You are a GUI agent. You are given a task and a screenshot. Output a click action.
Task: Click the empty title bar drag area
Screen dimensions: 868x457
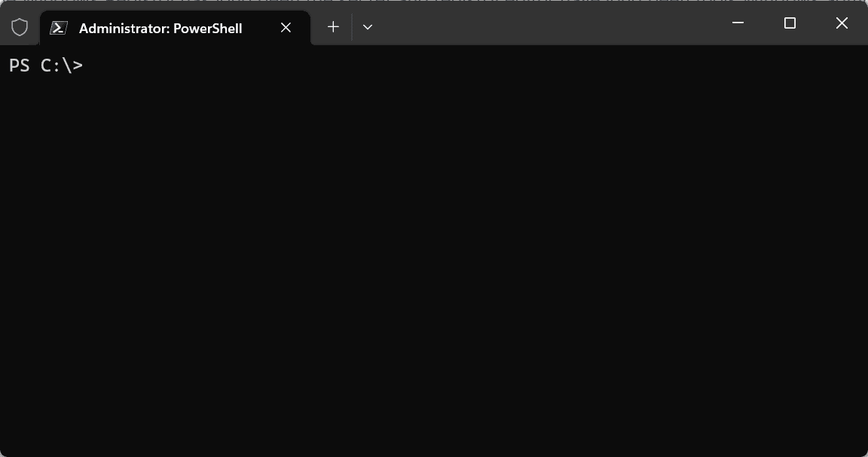click(542, 24)
